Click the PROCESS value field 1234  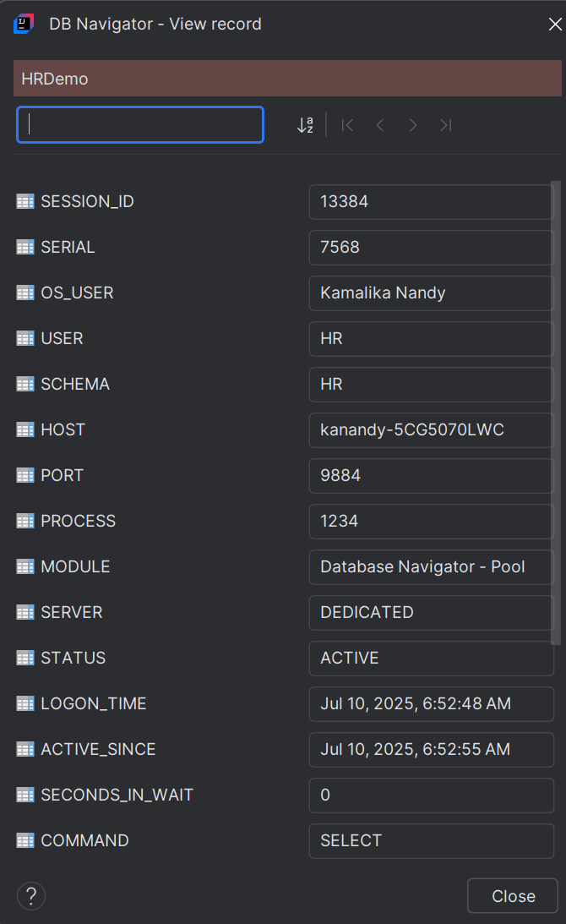coord(431,521)
